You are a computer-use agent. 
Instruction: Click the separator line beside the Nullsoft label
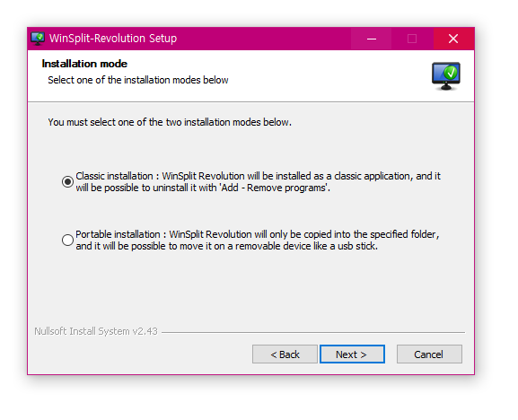[313, 332]
